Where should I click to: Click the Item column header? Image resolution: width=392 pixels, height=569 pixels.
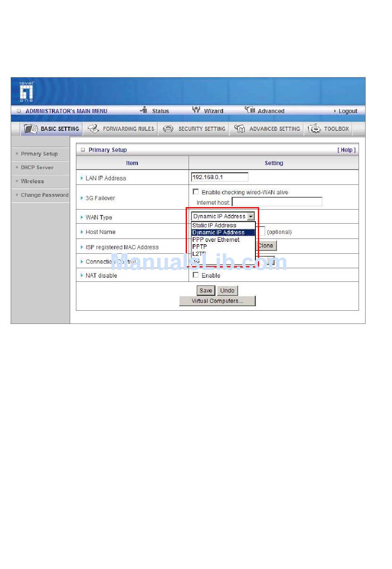tap(132, 163)
